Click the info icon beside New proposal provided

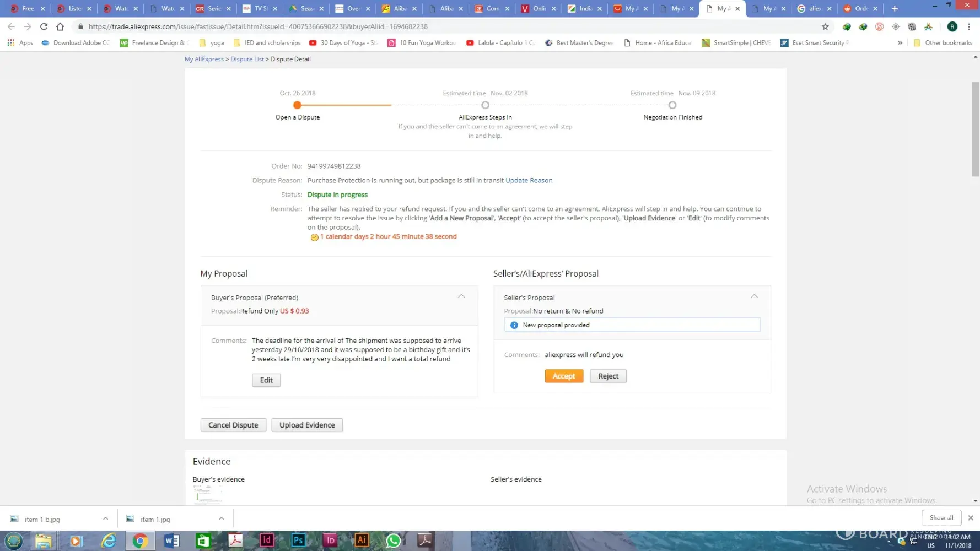pyautogui.click(x=514, y=325)
